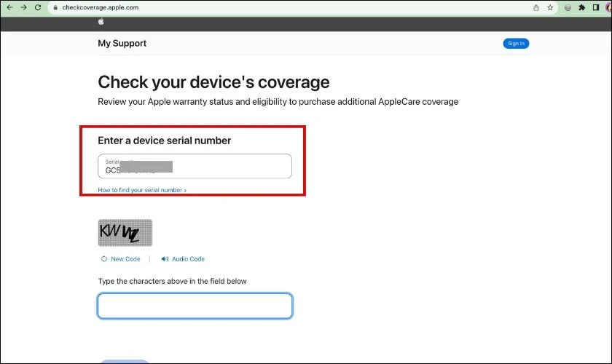The height and width of the screenshot is (364, 612).
Task: Click the CAPTCHA image showing KW characters
Action: click(x=125, y=232)
